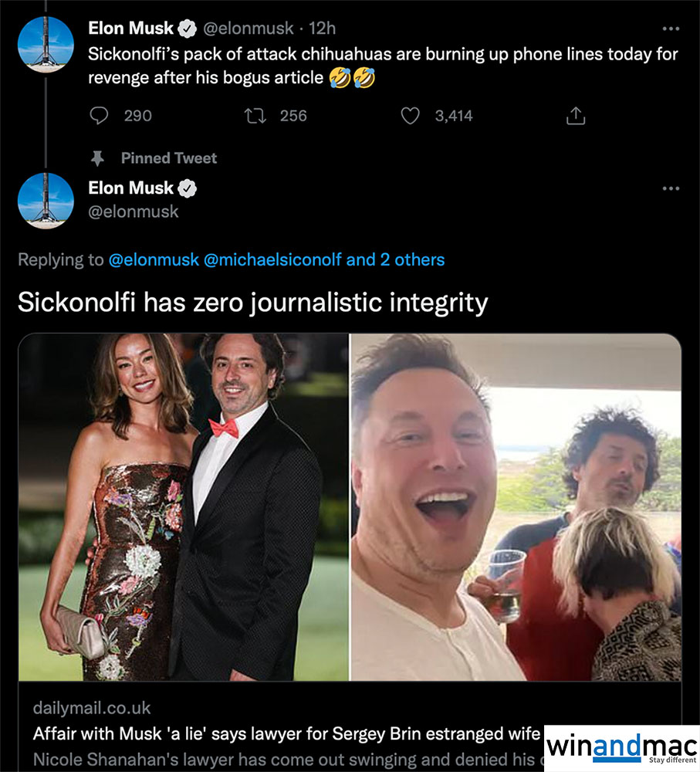View the left couple photo in card
Image resolution: width=700 pixels, height=772 pixels.
click(183, 507)
